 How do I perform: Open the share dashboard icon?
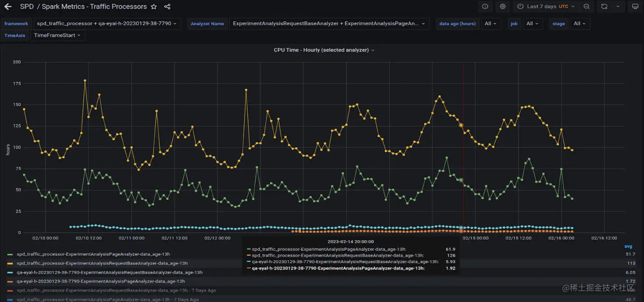point(167,6)
